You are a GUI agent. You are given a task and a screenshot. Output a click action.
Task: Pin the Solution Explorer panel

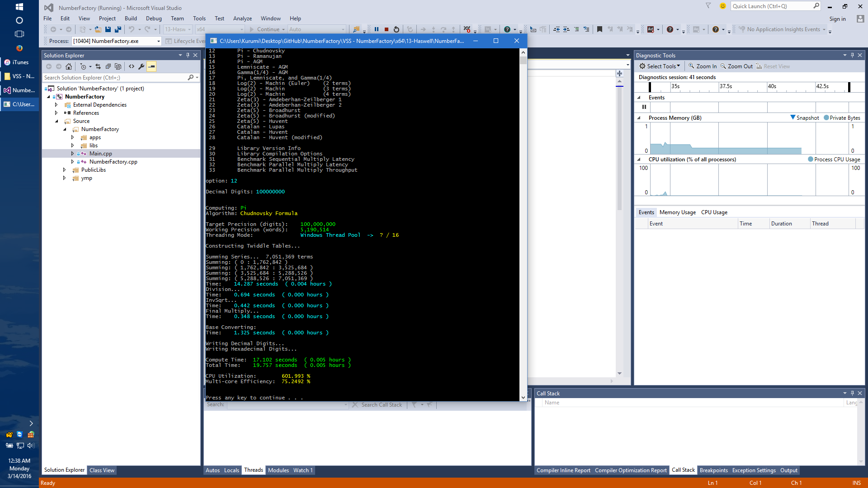pyautogui.click(x=188, y=55)
